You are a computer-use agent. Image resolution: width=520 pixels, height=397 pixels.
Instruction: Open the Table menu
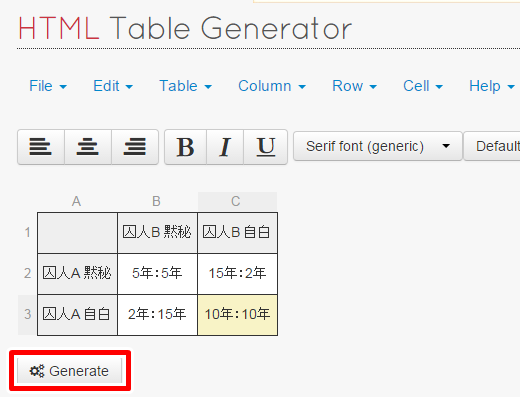click(x=185, y=86)
